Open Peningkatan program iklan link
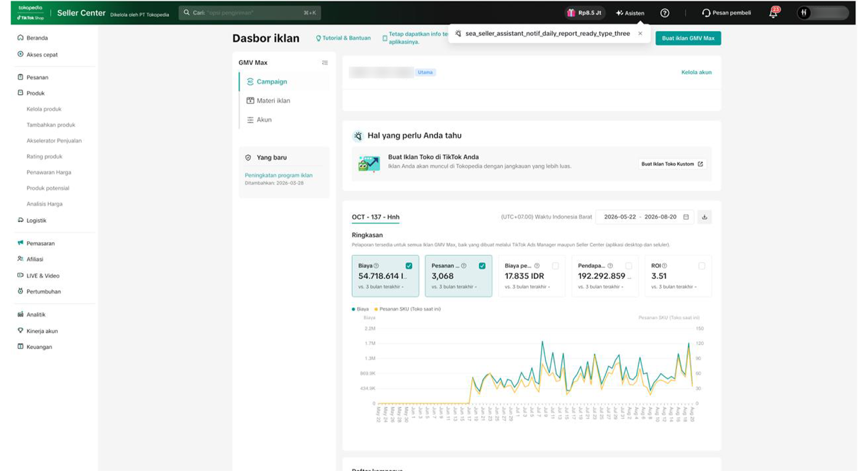This screenshot has height=471, width=868. point(279,175)
